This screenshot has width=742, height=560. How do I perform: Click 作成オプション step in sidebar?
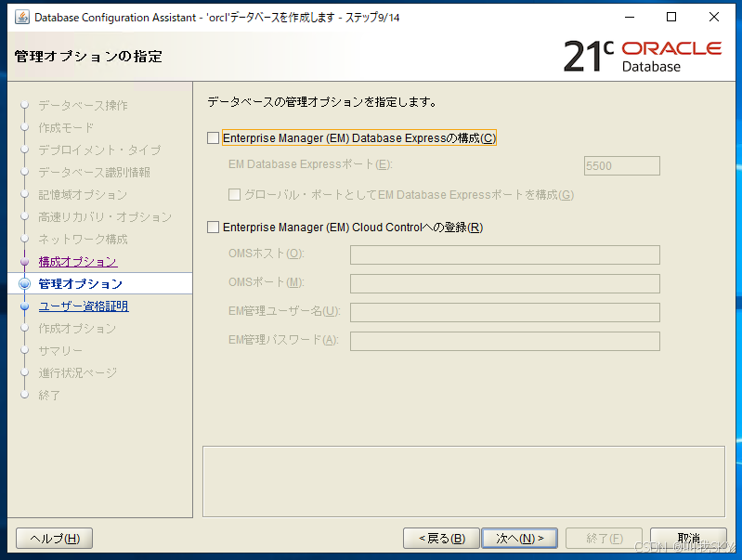click(77, 328)
